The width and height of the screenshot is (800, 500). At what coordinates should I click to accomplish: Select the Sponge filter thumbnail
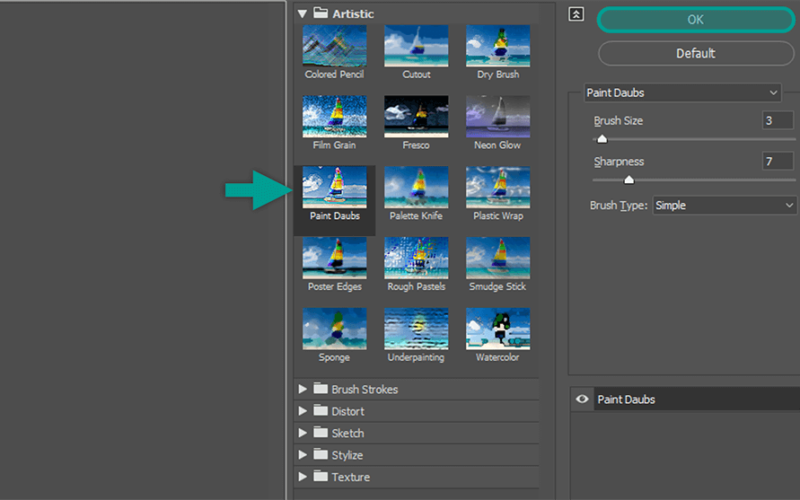[334, 329]
